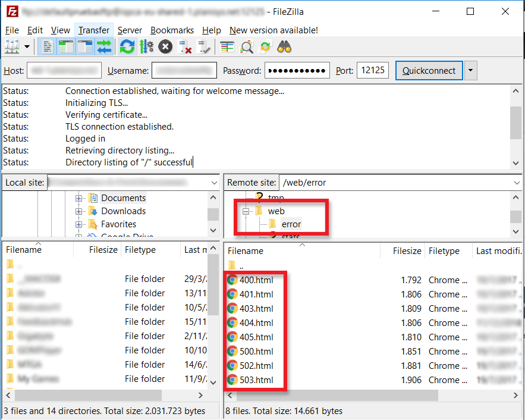
Task: Open Quickconnect history dropdown arrow
Action: (x=470, y=71)
